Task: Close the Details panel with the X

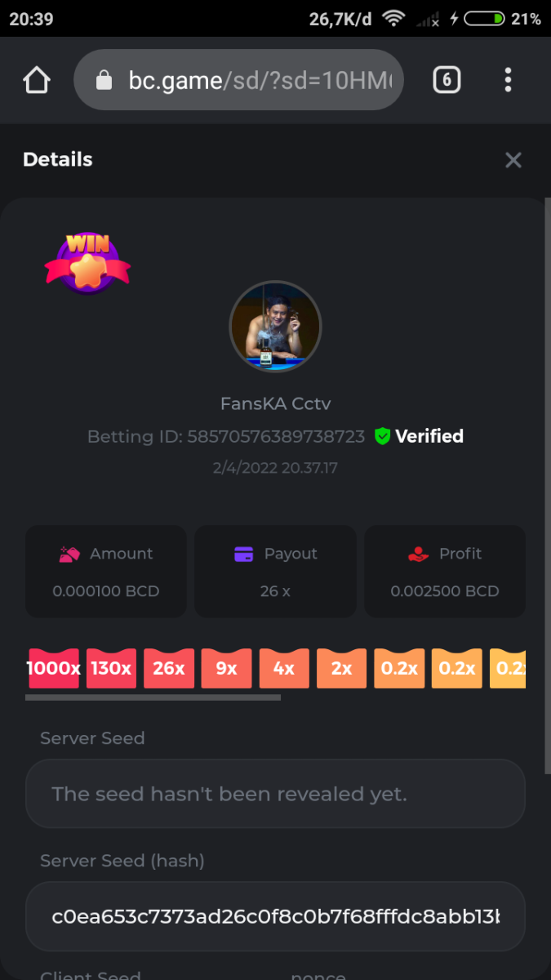Action: click(x=513, y=160)
